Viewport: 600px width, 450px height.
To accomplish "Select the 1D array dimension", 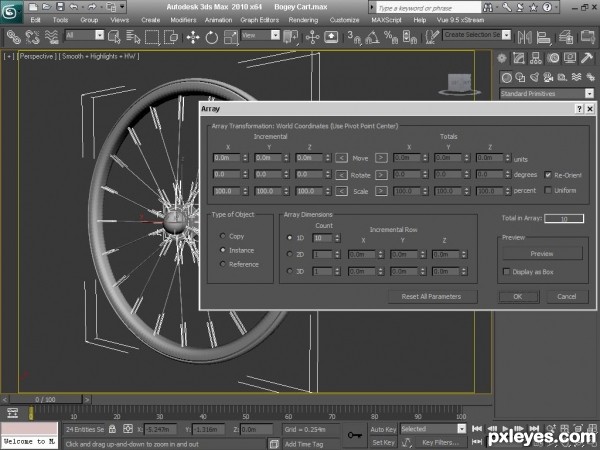I will (x=290, y=238).
